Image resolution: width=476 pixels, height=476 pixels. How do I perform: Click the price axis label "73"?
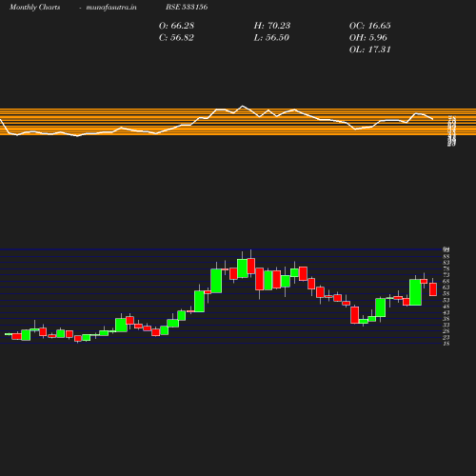pos(446,275)
